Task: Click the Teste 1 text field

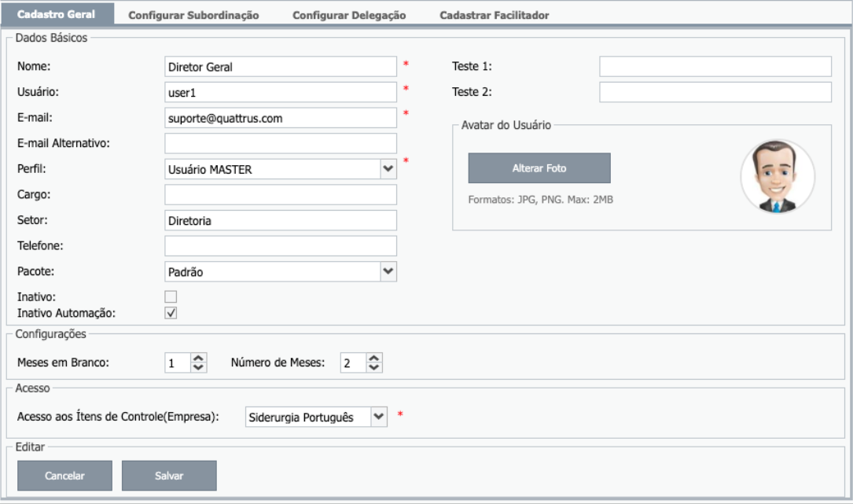Action: [x=715, y=67]
